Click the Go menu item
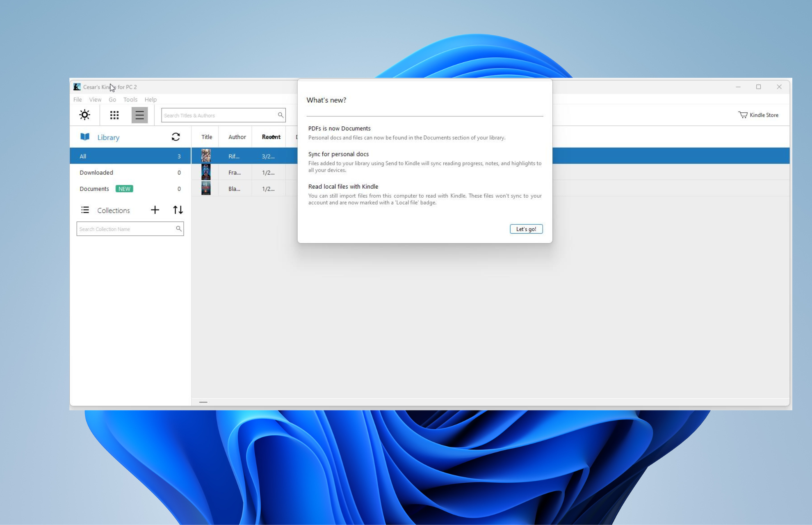Screen dimensions: 812x525 112,99
